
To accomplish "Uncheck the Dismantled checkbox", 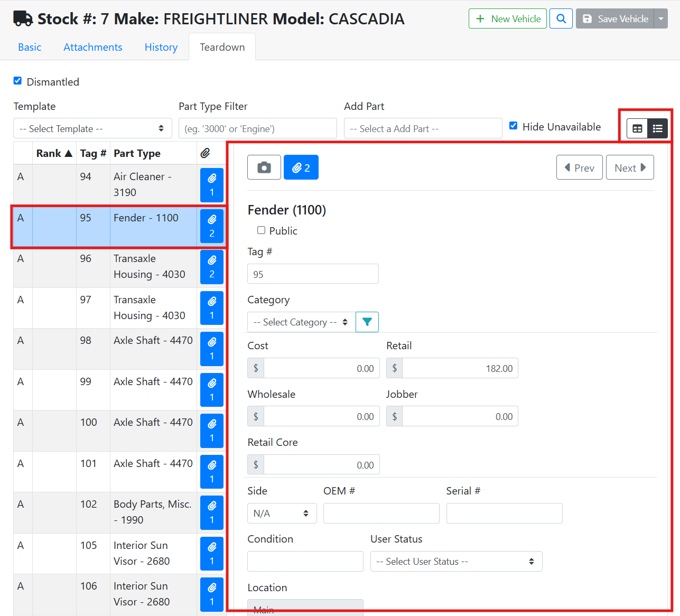I will (17, 81).
